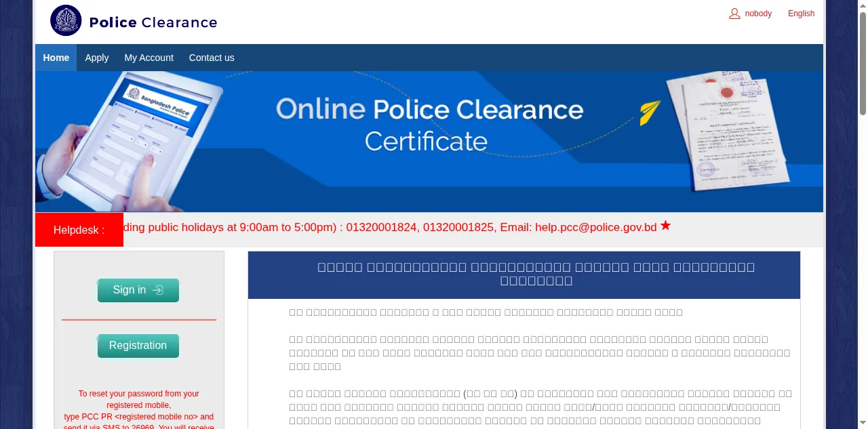Click the page vertical scrollbar thumb
Viewport: 868px width, 429px height.
(x=863, y=63)
